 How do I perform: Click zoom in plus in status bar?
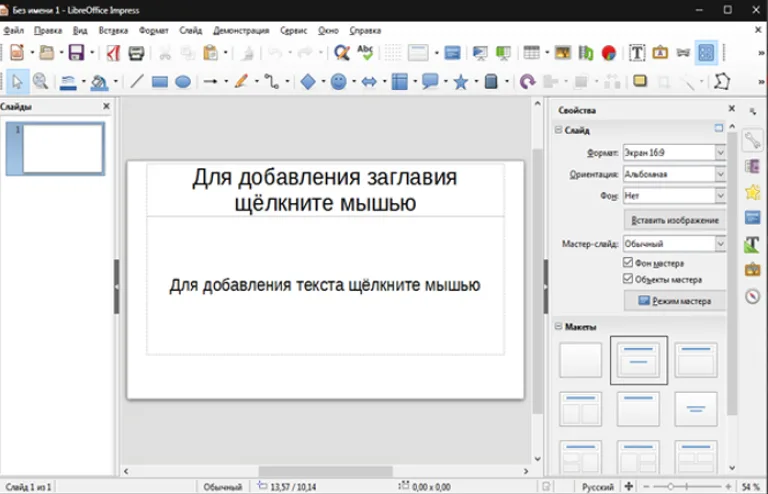[728, 487]
